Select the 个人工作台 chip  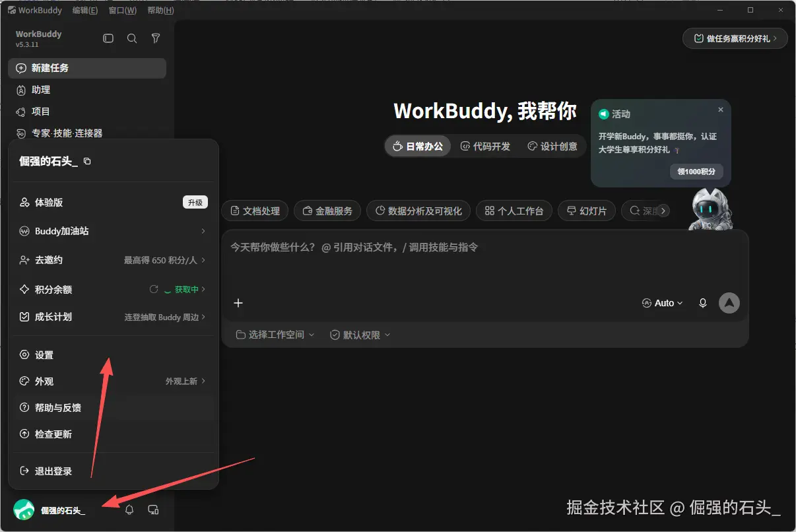point(514,211)
